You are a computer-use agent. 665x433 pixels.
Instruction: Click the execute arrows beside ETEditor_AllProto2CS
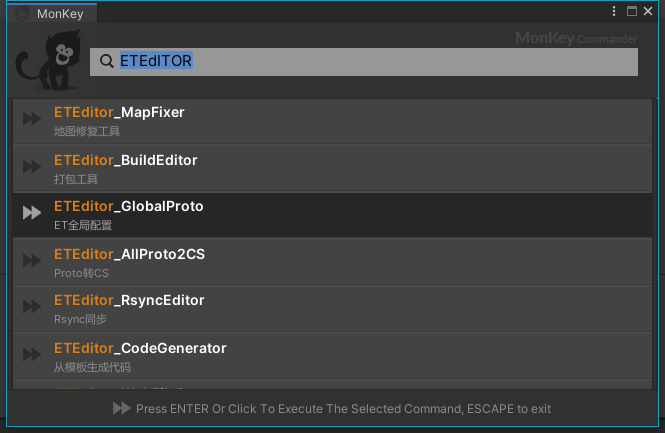pyautogui.click(x=32, y=260)
